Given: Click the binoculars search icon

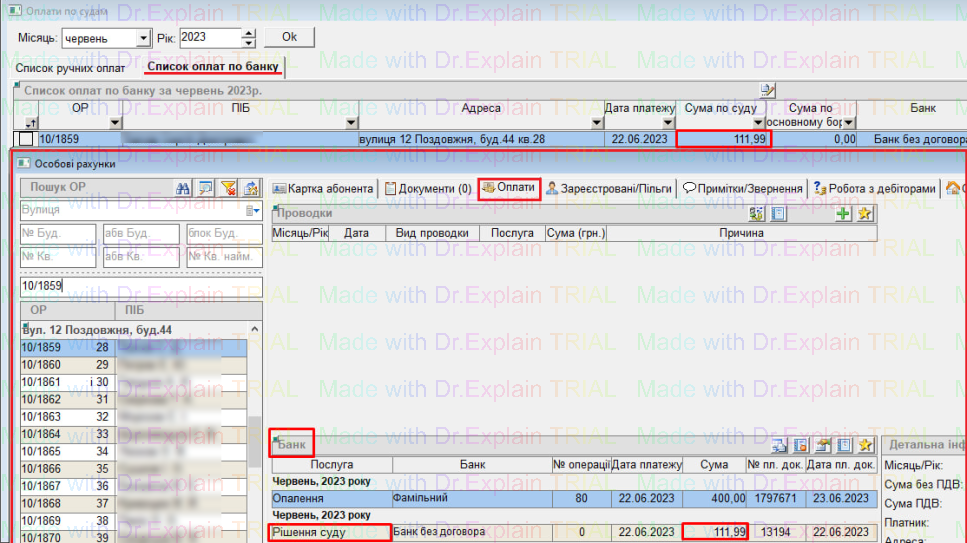Looking at the screenshot, I should [x=182, y=188].
